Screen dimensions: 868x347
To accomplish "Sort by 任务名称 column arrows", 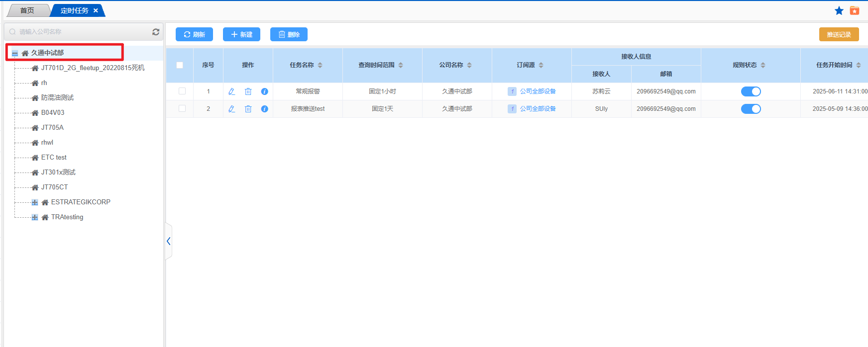I will pos(320,65).
